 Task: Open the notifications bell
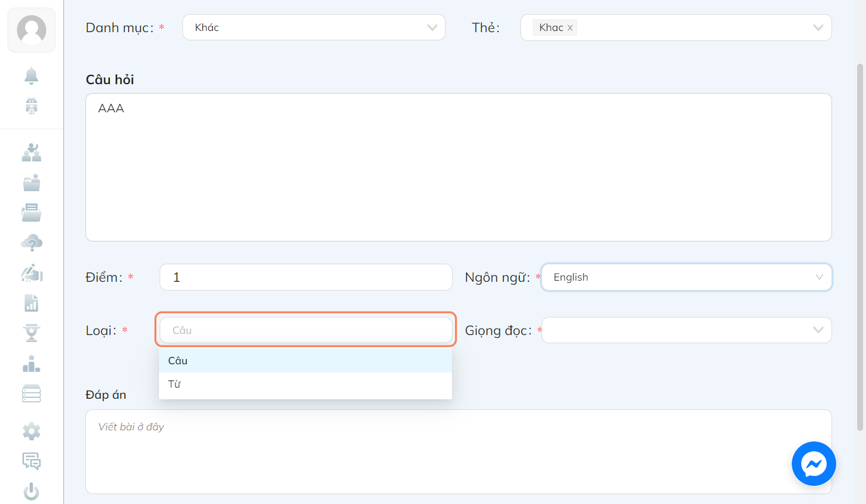(x=32, y=75)
